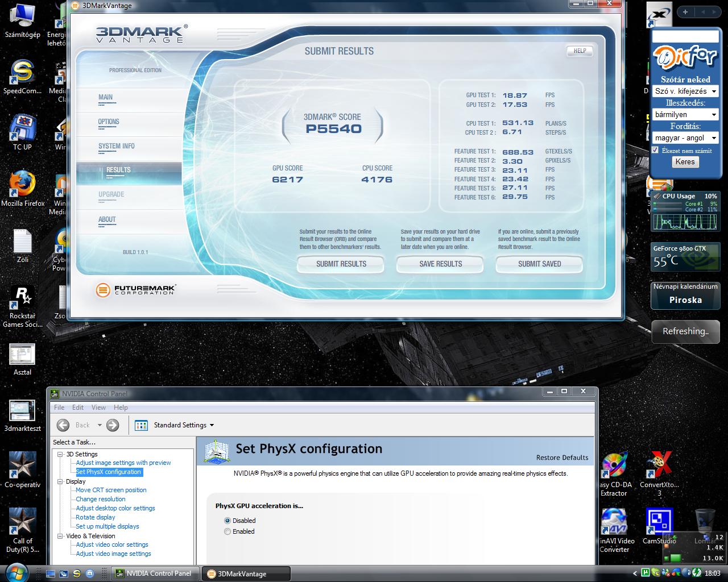Open the Edit menu in NVIDIA Control Panel

click(78, 408)
